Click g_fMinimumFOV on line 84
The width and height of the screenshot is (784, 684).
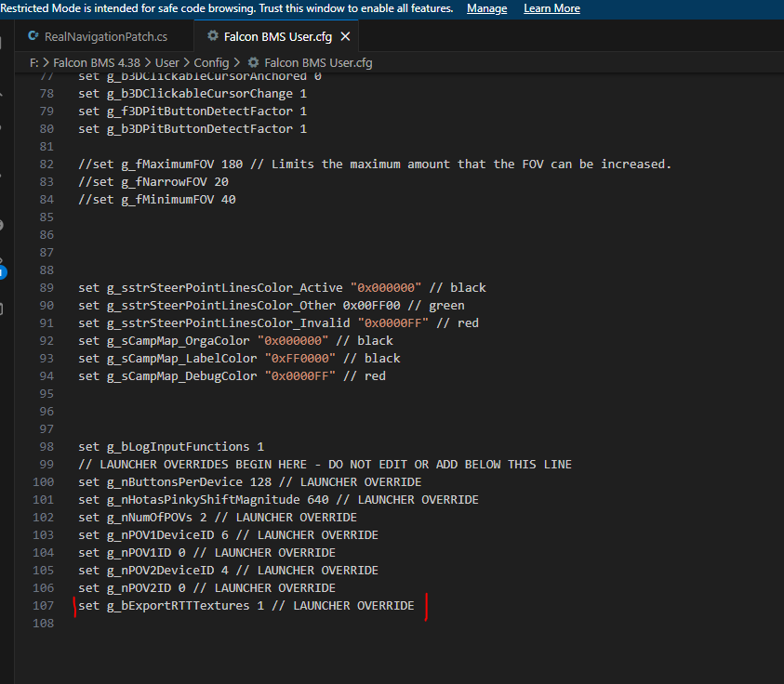pyautogui.click(x=167, y=200)
